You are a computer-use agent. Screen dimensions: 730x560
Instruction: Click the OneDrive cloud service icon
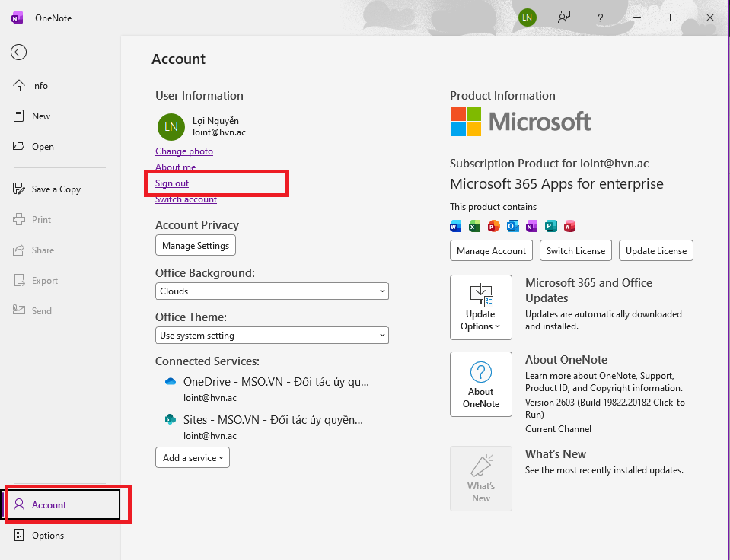[x=171, y=382]
